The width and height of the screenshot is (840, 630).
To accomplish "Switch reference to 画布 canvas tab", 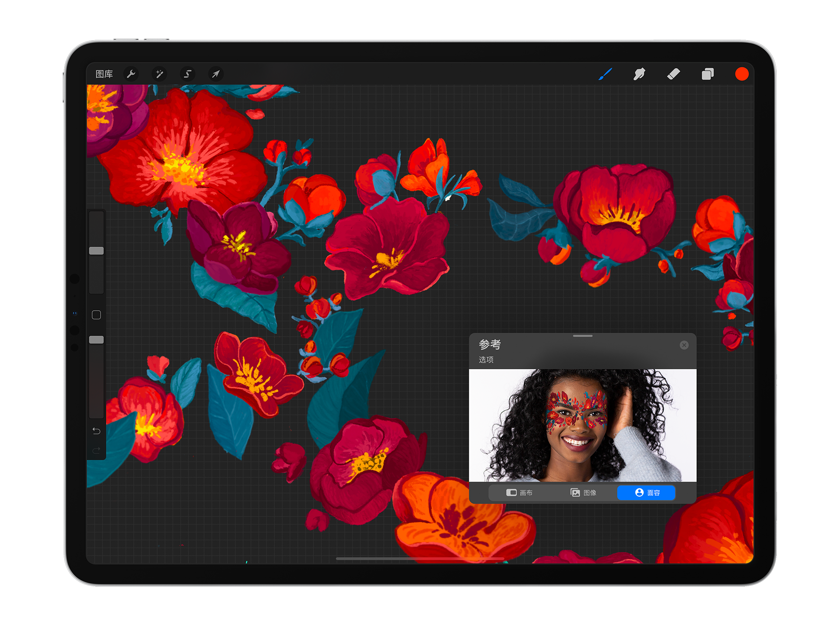I will pyautogui.click(x=519, y=493).
